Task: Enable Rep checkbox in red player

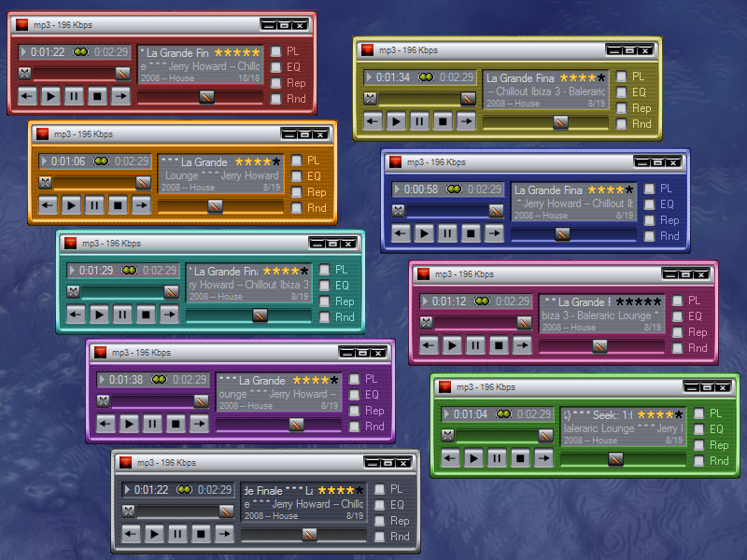Action: click(276, 83)
